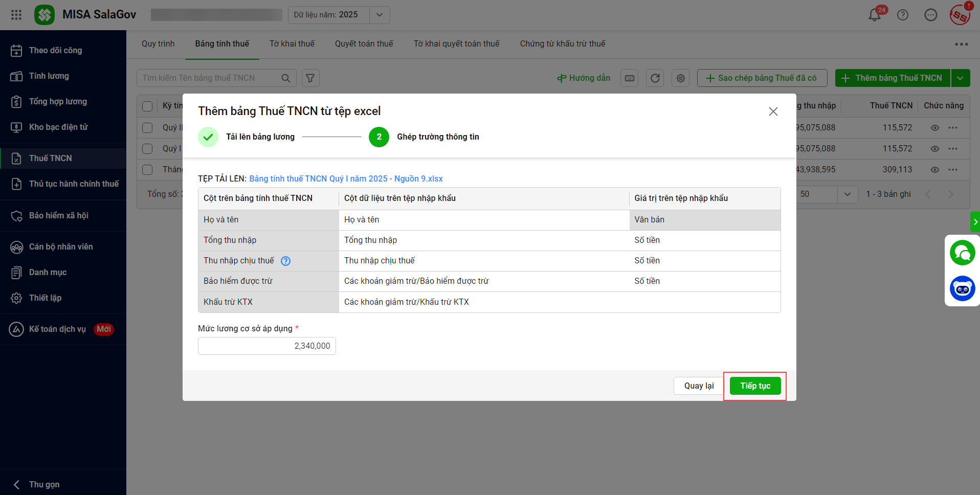Open the table settings gear icon
The height and width of the screenshot is (495, 980).
(x=680, y=78)
